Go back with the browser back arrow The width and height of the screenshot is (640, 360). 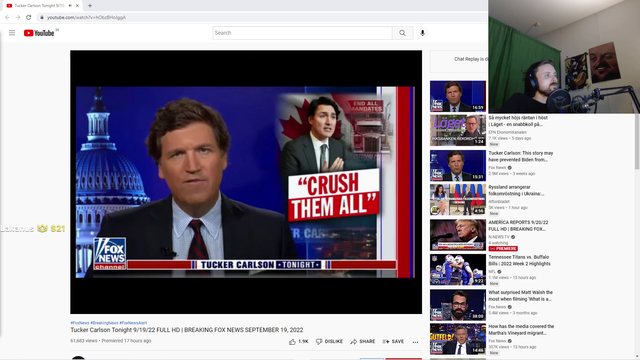pos(7,17)
